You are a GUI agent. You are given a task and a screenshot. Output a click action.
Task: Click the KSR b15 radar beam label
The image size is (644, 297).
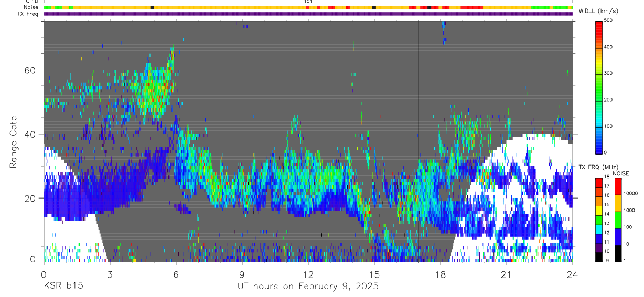click(62, 286)
